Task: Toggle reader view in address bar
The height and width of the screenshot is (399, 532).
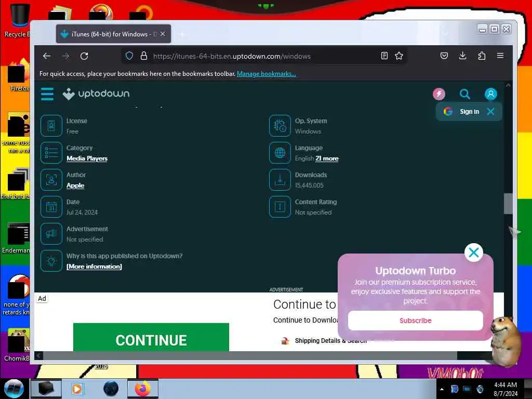Action: (x=384, y=56)
